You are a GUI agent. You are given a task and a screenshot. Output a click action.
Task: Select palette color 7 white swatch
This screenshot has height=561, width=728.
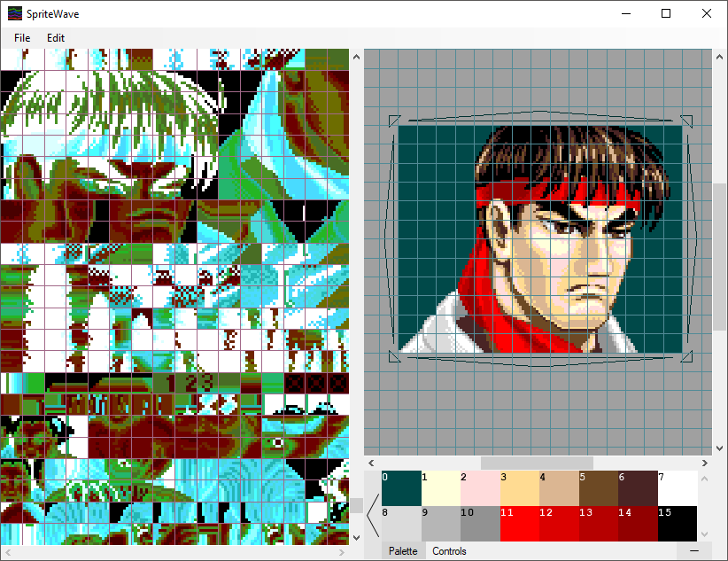coord(678,488)
